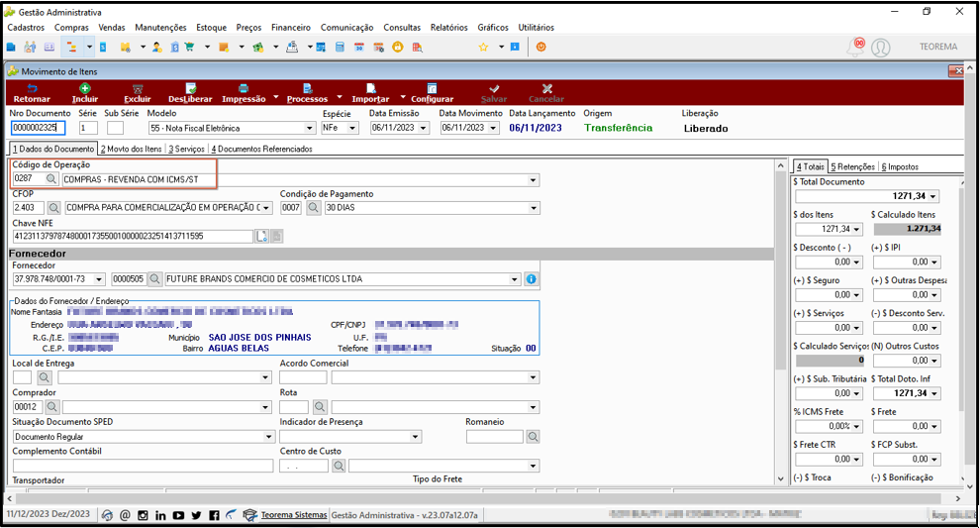Screen dimensions: 980x528
Task: Expand the Indicador de Presença dropdown
Action: click(416, 437)
